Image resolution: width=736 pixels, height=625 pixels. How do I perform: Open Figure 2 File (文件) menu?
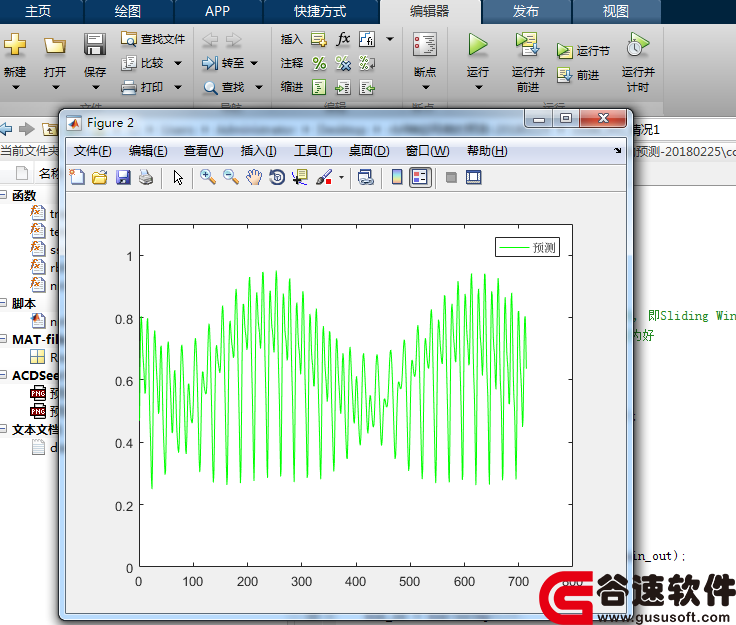click(92, 151)
